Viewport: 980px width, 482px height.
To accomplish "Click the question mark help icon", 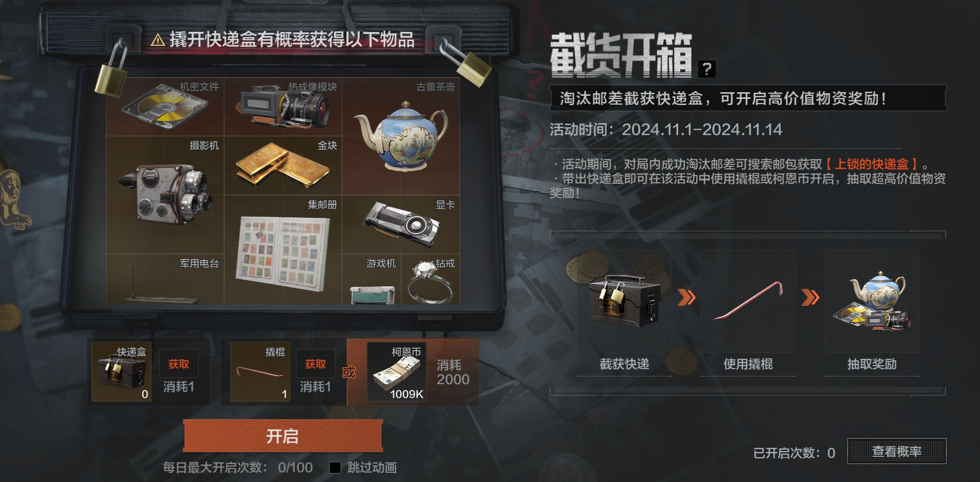I will point(707,68).
